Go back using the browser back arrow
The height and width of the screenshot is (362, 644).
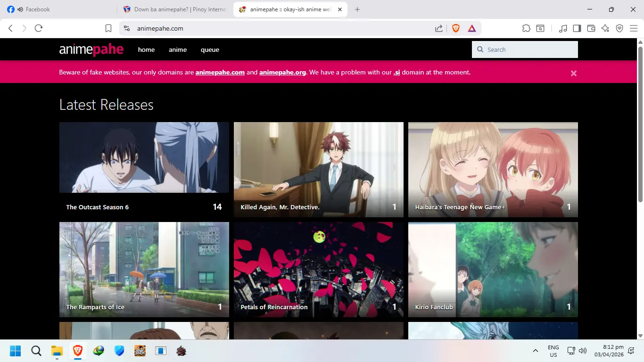10,28
